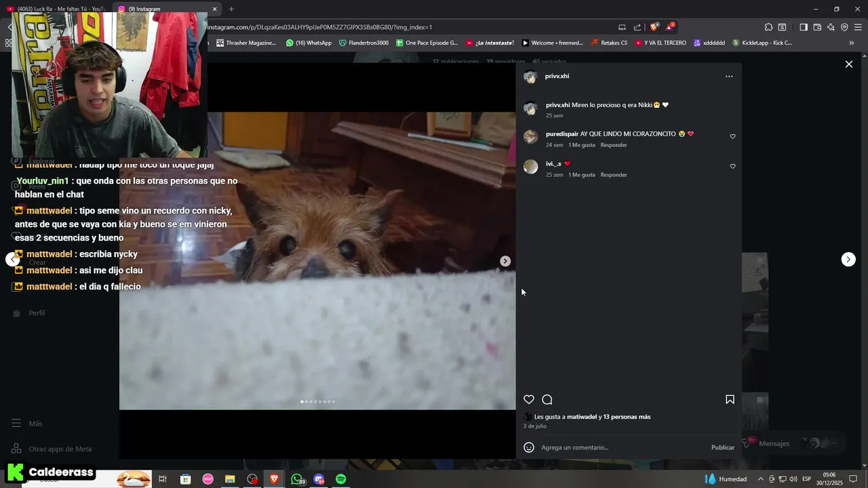Open Spotify in the taskbar
This screenshot has height=488, width=868.
[341, 479]
